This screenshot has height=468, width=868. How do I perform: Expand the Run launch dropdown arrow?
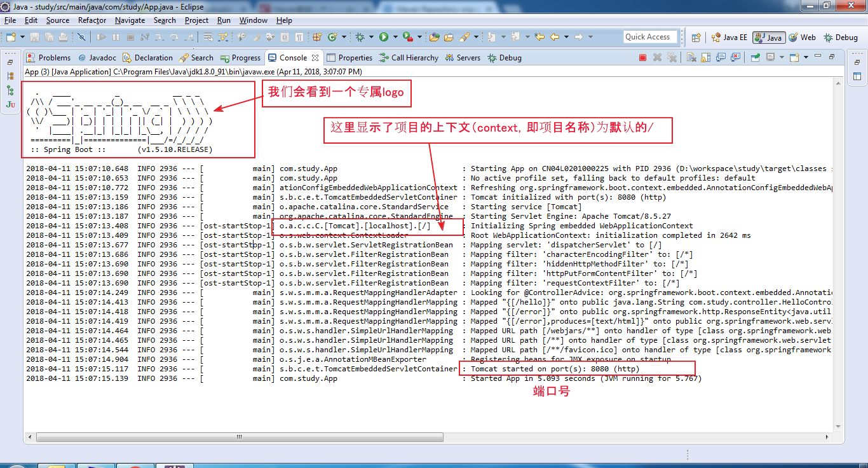pyautogui.click(x=395, y=37)
